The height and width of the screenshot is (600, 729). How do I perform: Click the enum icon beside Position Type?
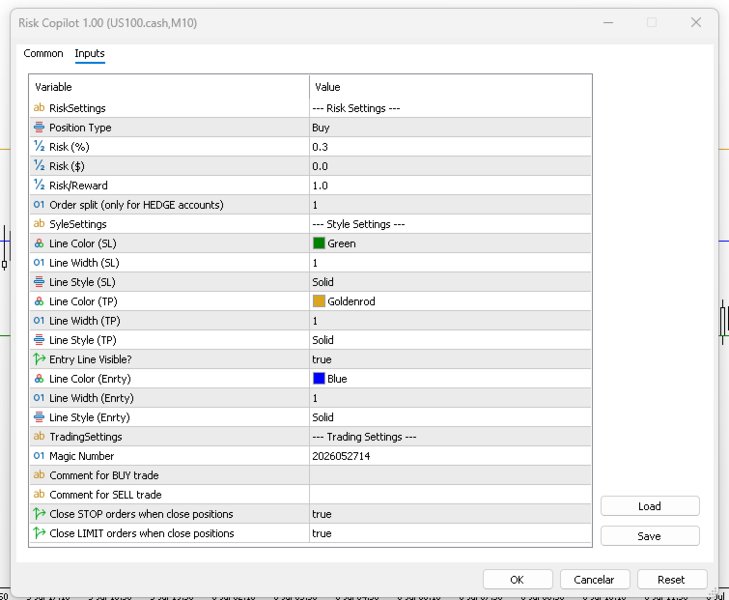point(39,127)
